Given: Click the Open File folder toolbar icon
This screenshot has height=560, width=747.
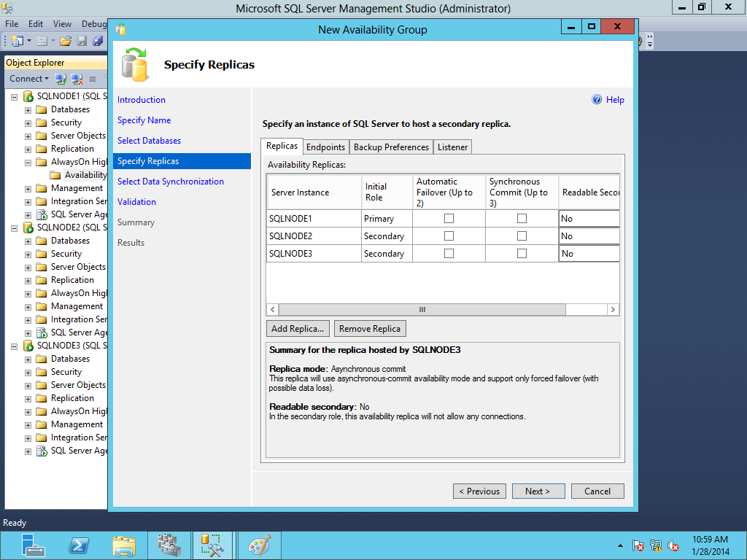Looking at the screenshot, I should pos(66,42).
